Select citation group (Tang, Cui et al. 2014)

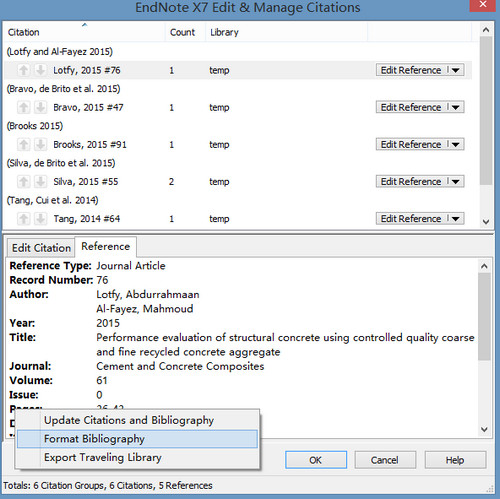pyautogui.click(x=53, y=200)
